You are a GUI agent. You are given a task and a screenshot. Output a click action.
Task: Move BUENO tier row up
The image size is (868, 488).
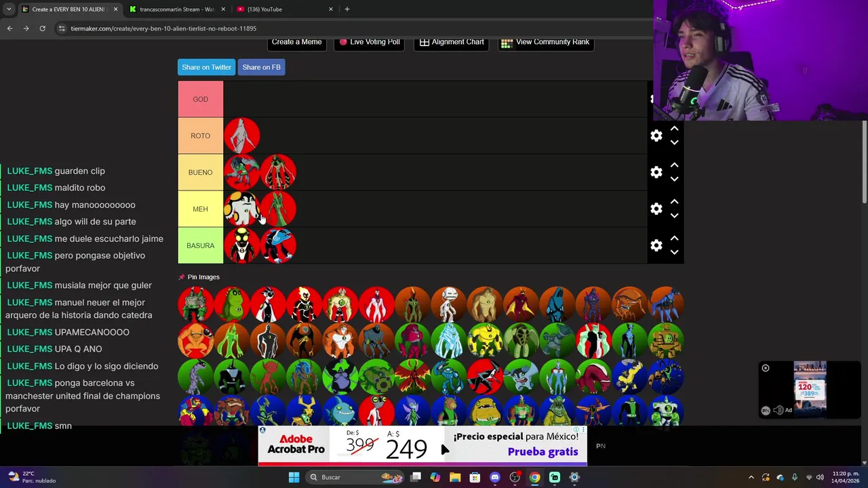point(674,165)
